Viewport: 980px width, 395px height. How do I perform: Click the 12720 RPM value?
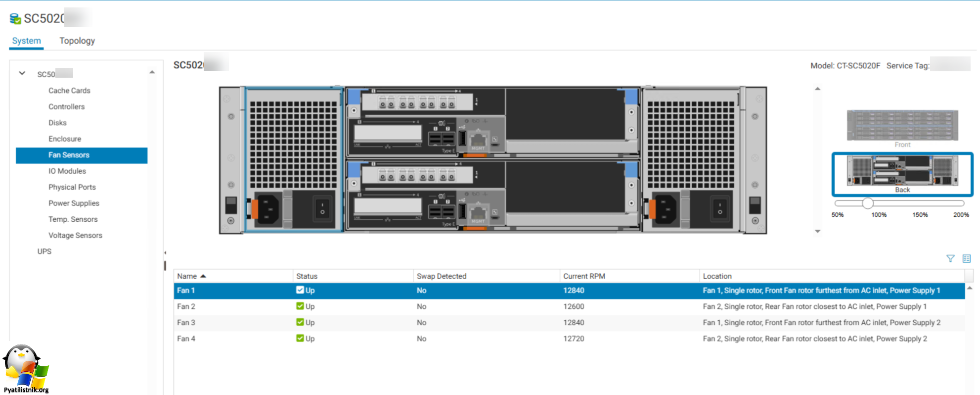click(x=574, y=339)
